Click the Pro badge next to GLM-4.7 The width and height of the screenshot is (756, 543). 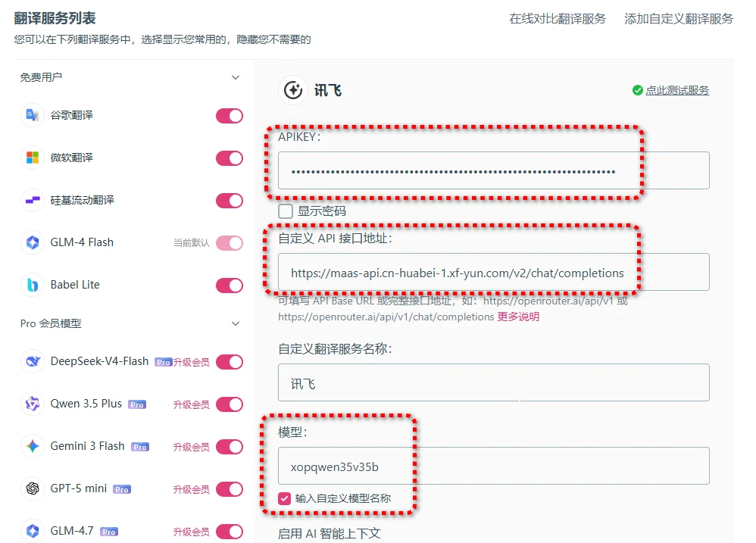(x=109, y=532)
